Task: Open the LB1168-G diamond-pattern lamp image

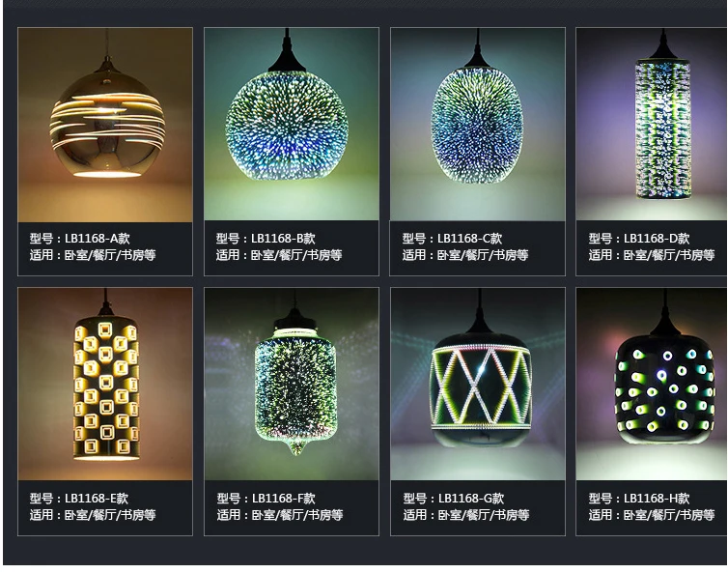Action: click(478, 384)
